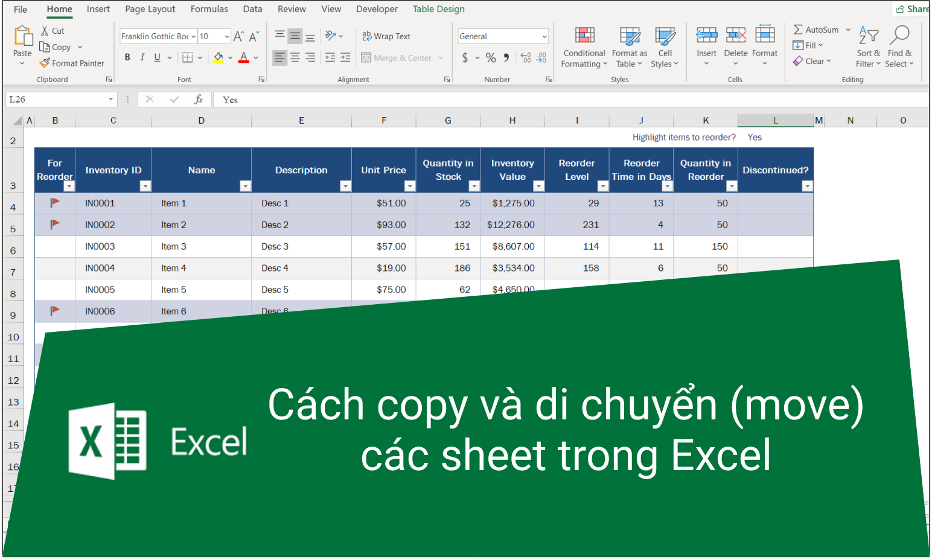Open Format as Table gallery
The width and height of the screenshot is (932, 560).
630,47
